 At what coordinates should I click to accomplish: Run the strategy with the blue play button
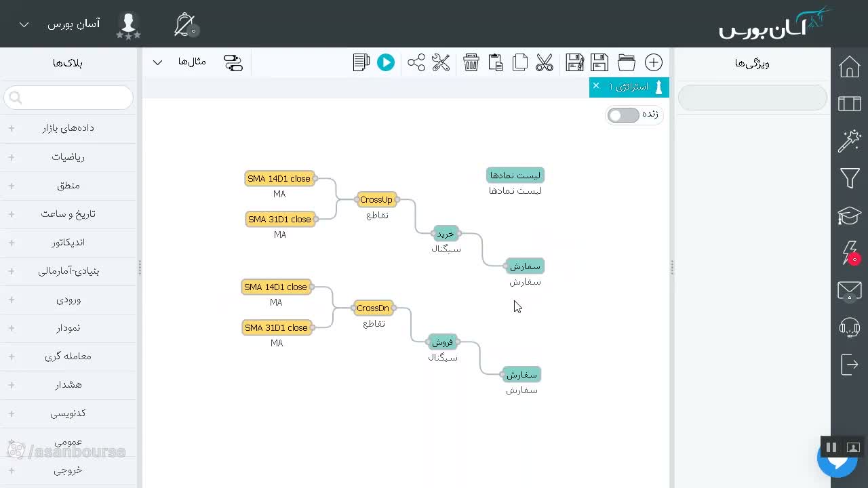[x=386, y=62]
